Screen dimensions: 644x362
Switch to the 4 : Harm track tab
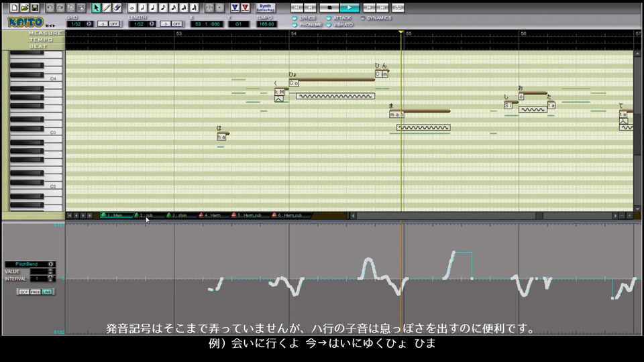tap(213, 215)
